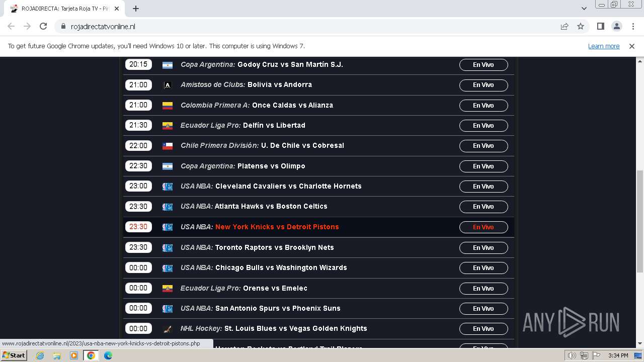Screen dimensions: 644x362
Task: Watch En Vivo for Orense vs Emelec
Action: pyautogui.click(x=484, y=289)
